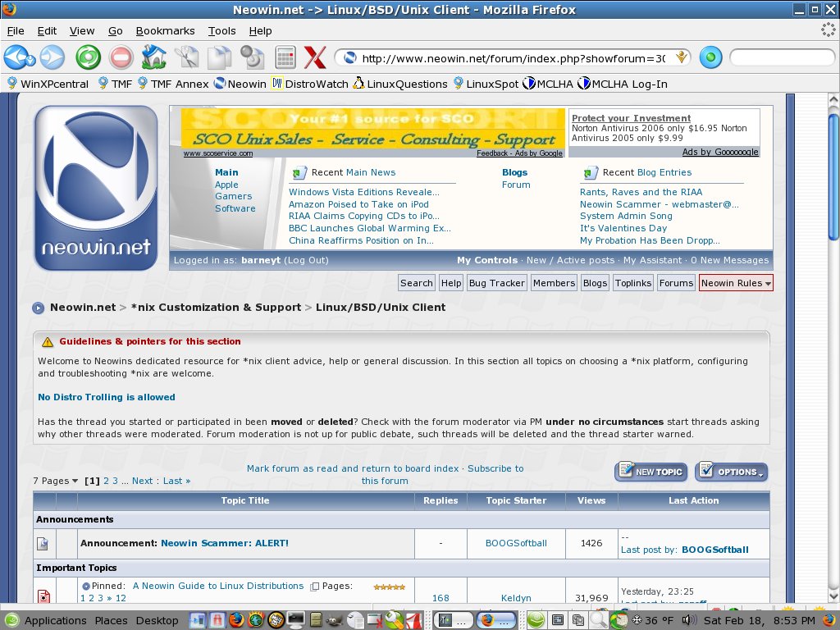Screen dimensions: 840x630
Task: Open the browser Home page icon
Action: [x=154, y=57]
